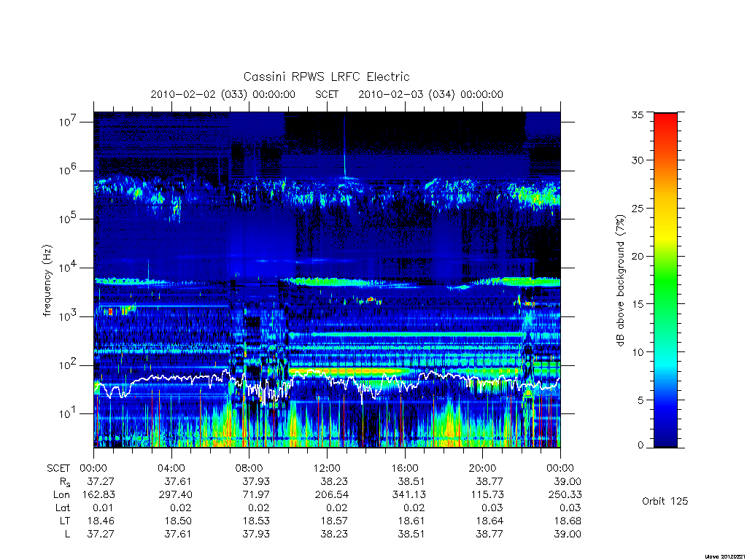Click the colorbar tick label '10'
This screenshot has height=560, width=747.
[638, 352]
